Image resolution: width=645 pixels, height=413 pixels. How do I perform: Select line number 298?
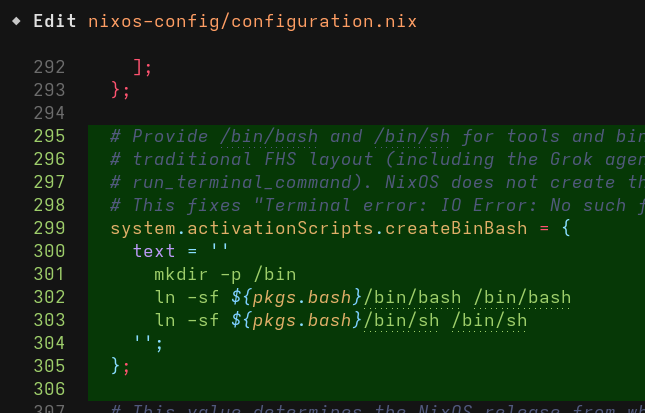pos(49,205)
